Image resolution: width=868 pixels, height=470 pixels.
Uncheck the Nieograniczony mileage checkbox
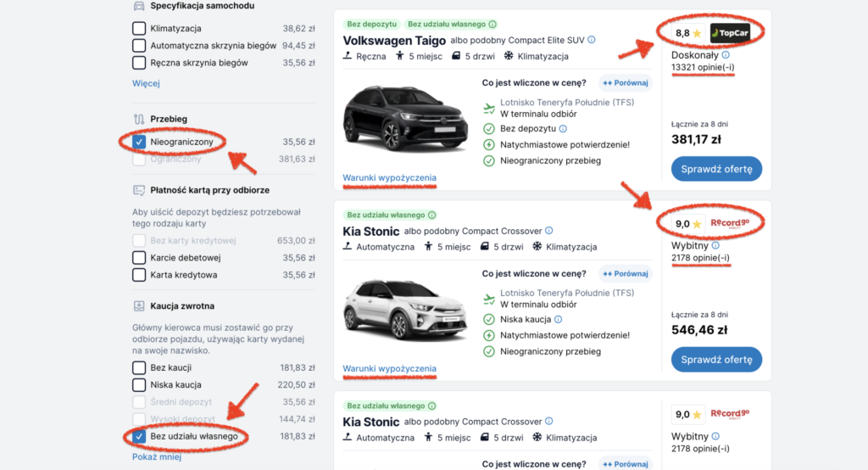139,142
